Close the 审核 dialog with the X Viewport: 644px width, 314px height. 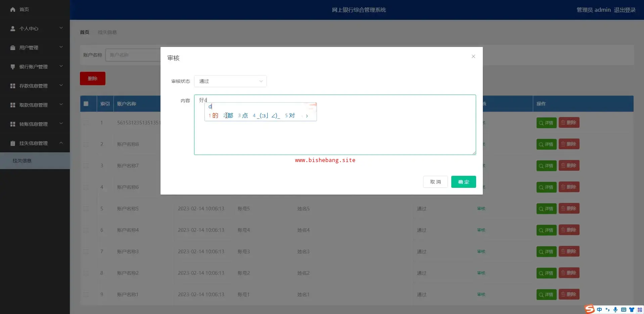click(x=473, y=56)
